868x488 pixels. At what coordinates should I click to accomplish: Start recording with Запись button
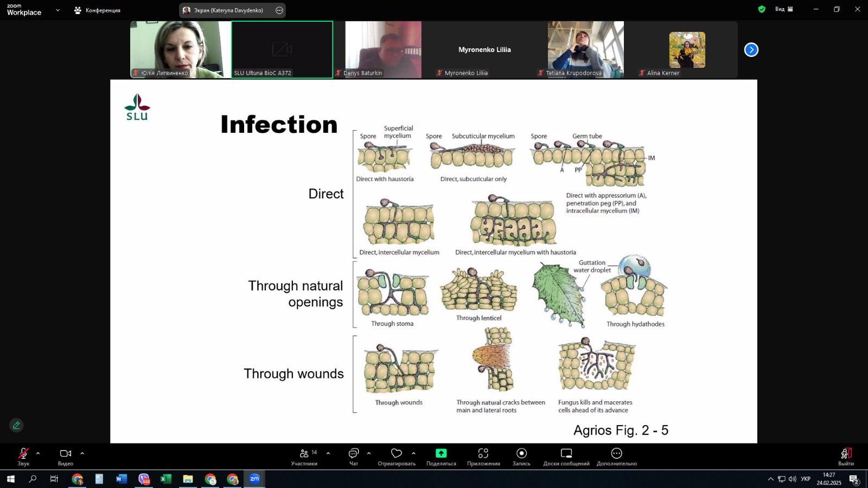click(521, 456)
